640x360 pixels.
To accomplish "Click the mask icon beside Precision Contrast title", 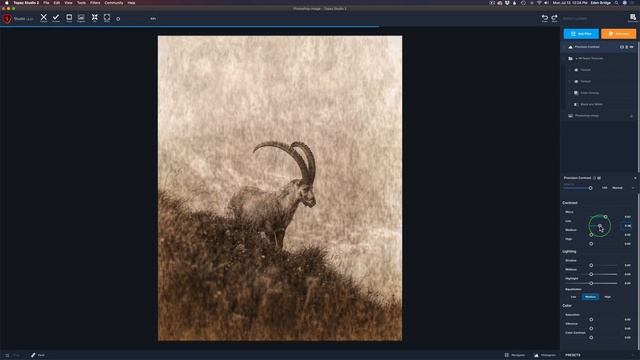I will coord(599,178).
